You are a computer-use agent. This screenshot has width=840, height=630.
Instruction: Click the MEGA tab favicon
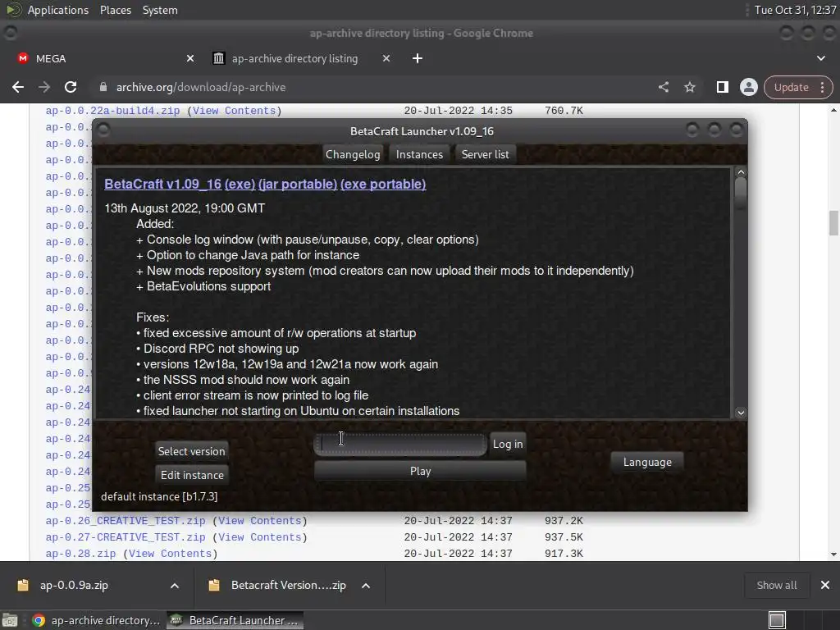(x=22, y=58)
